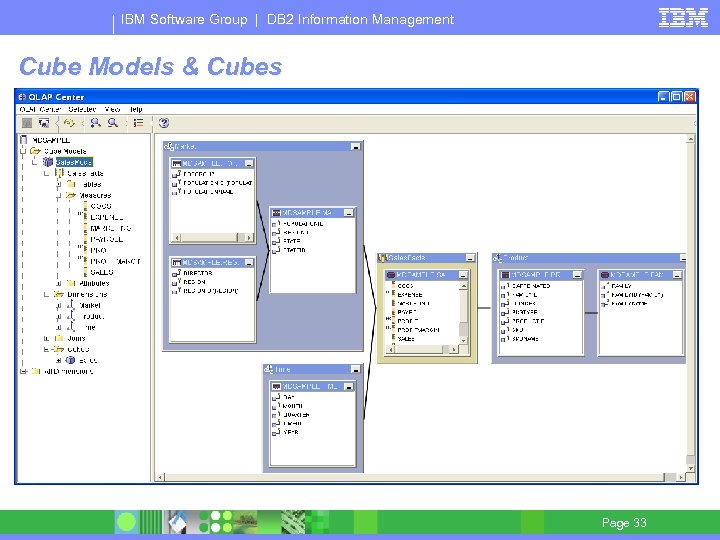
Task: Expand the Product dimension node
Action: coord(58,316)
